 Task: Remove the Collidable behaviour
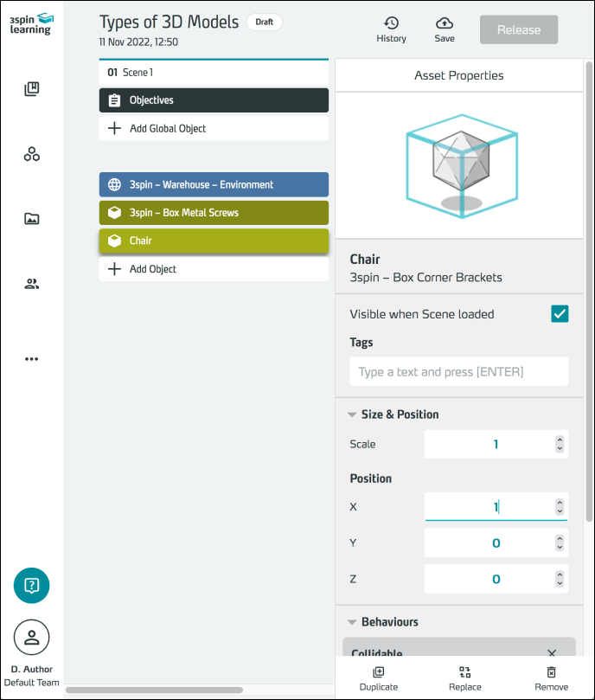click(x=552, y=653)
